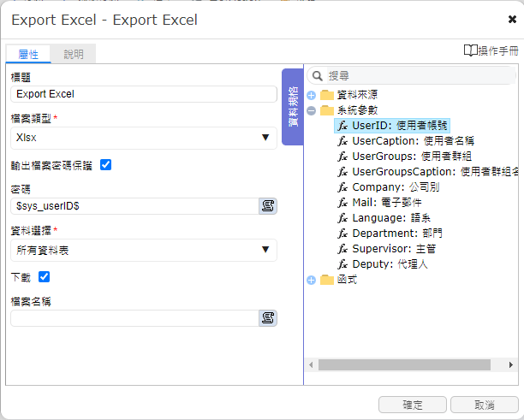Screen dimensions: 524x420
Task: Select the 函式 tree label
Action: click(x=347, y=280)
